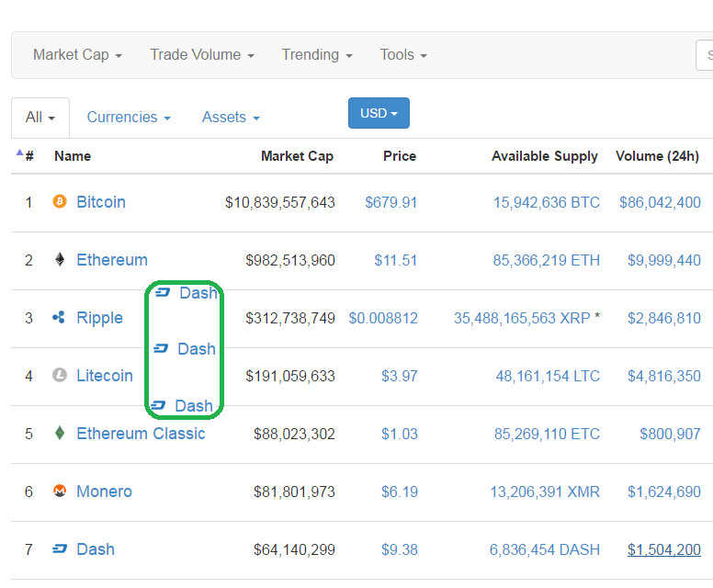Image resolution: width=713 pixels, height=588 pixels.
Task: Click Monero market cap $81,801,973
Action: (x=294, y=492)
